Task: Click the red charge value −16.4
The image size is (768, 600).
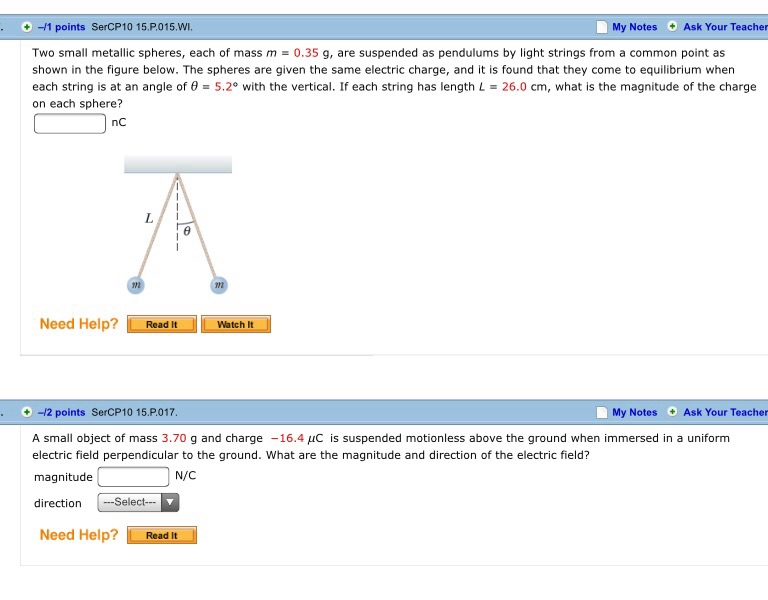Action: [x=287, y=438]
